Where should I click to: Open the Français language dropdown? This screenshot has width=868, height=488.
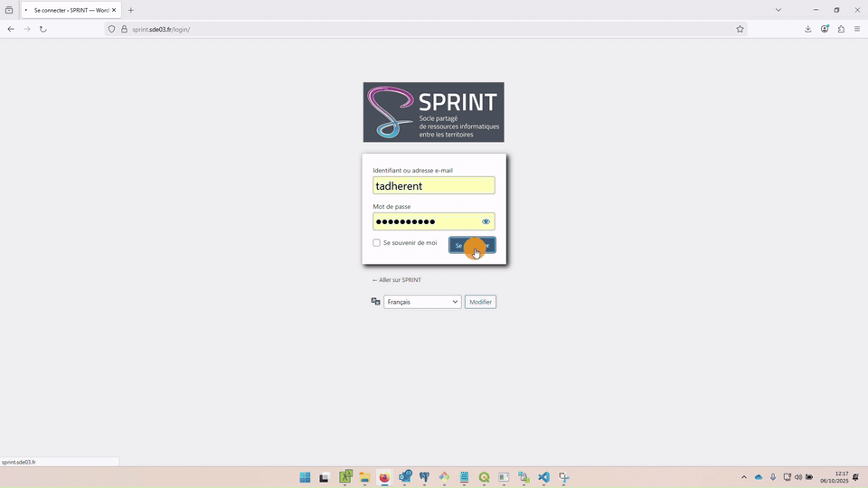pyautogui.click(x=422, y=302)
